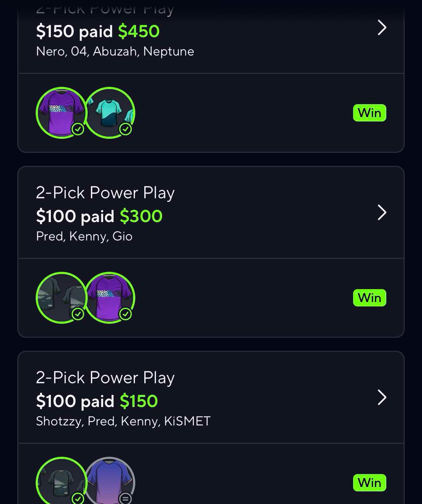This screenshot has width=422, height=504.
Task: Tap the Win badge for the $450 payout
Action: (369, 113)
